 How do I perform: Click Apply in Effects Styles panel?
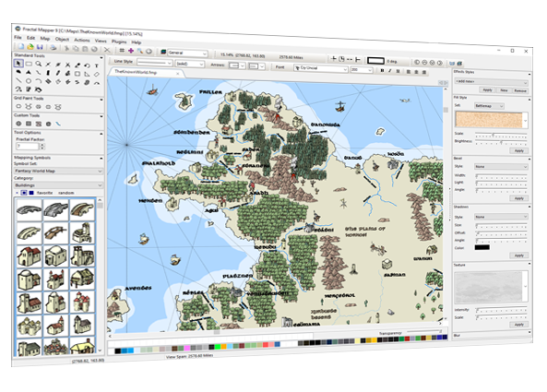click(487, 90)
